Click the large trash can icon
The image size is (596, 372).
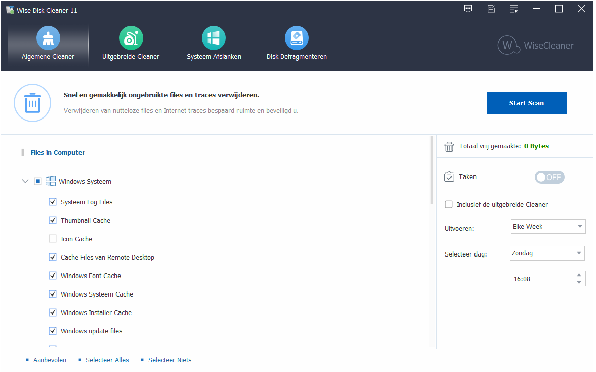(x=32, y=103)
